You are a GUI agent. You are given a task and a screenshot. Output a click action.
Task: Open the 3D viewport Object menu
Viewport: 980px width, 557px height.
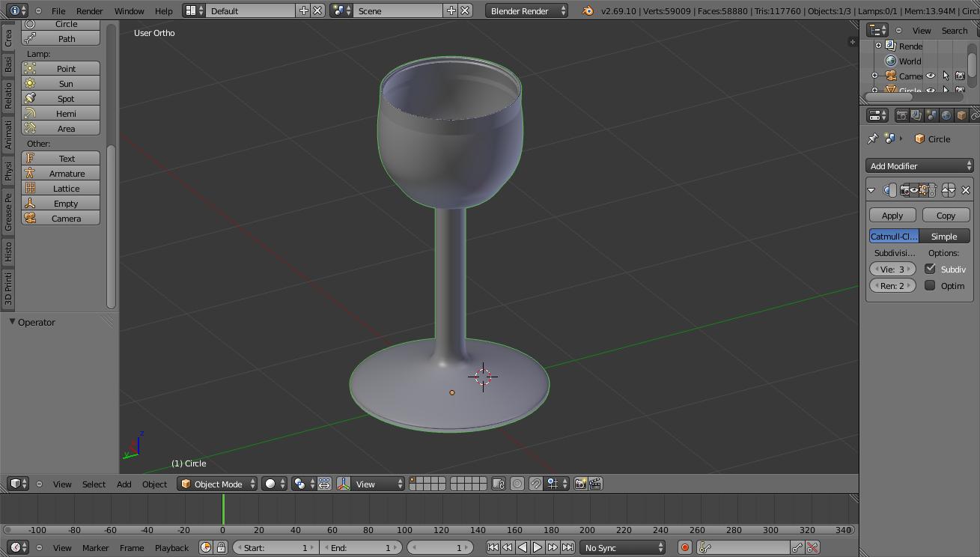[x=154, y=484]
